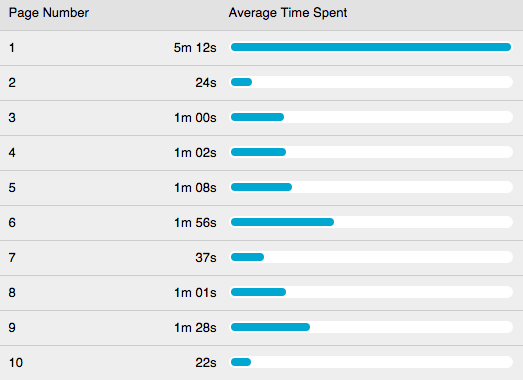
Task: Select the row for page 1
Action: coord(262,48)
